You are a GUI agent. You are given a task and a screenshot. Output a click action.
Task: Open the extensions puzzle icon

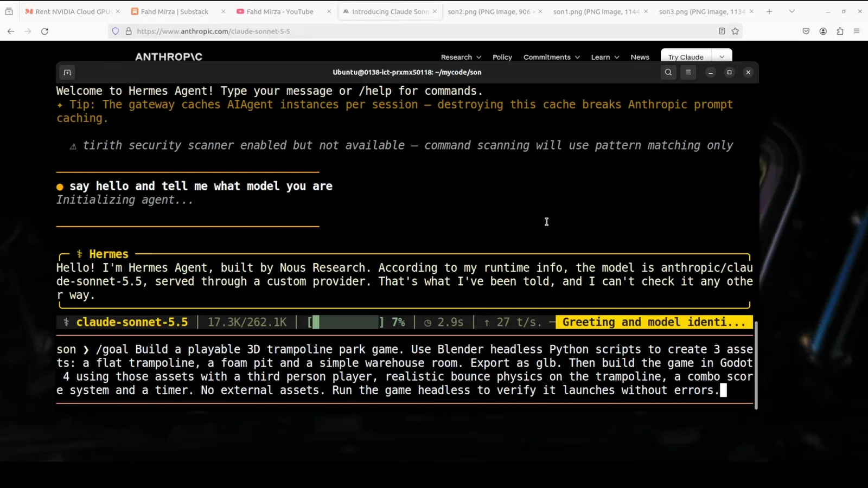click(840, 31)
